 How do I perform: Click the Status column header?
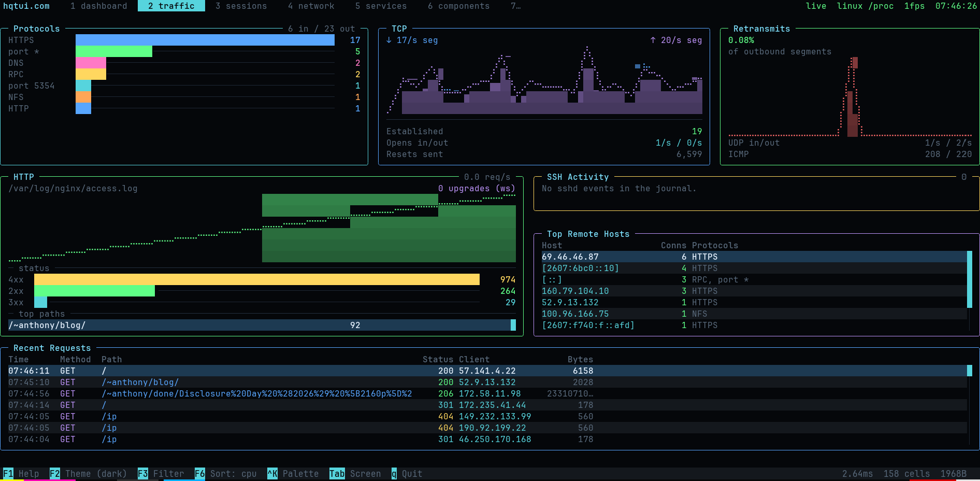(438, 359)
